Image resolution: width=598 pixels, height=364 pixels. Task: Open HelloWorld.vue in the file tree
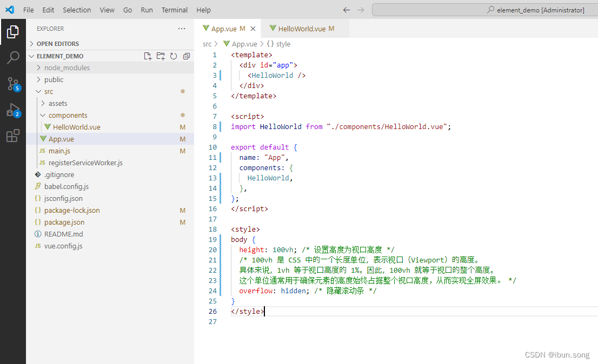coord(110,127)
